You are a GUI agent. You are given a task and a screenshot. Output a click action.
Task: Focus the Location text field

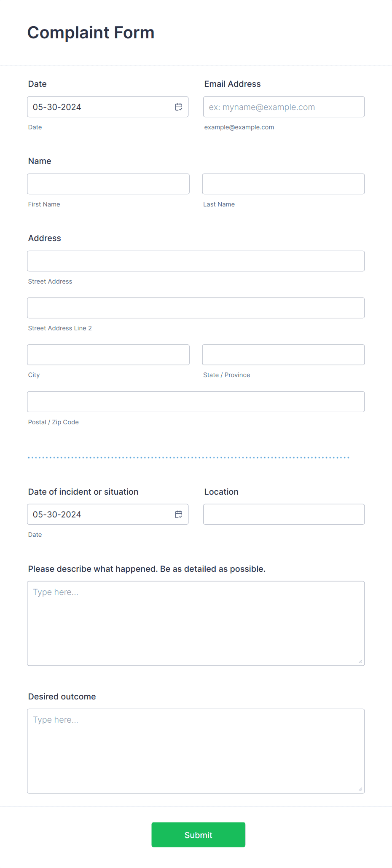click(x=284, y=514)
